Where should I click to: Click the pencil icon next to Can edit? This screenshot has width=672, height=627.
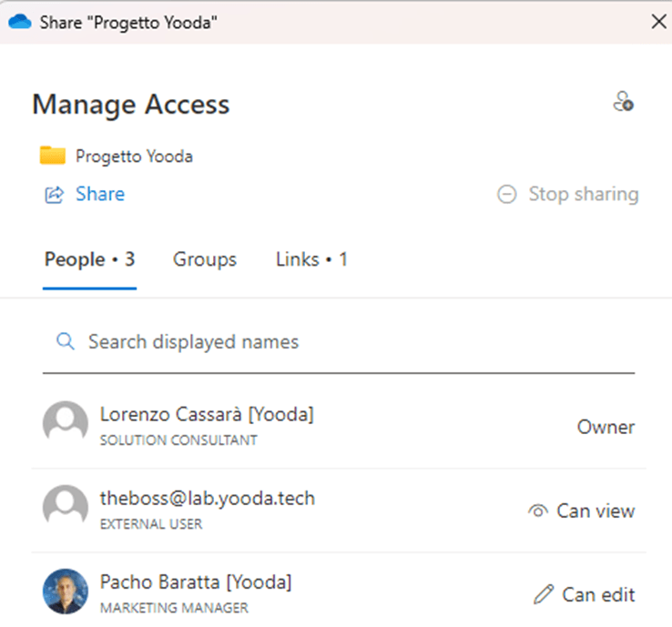(x=544, y=594)
